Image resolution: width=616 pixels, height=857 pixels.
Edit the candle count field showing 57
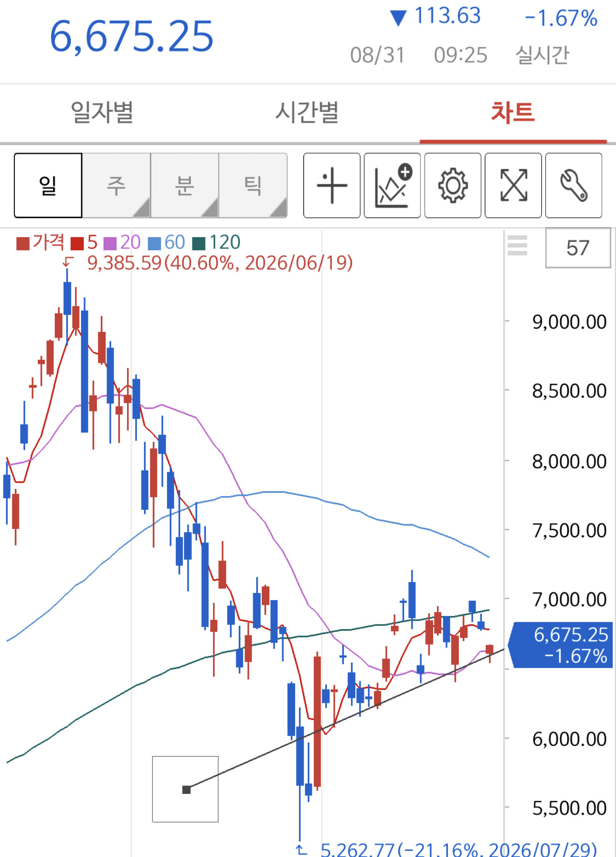578,248
